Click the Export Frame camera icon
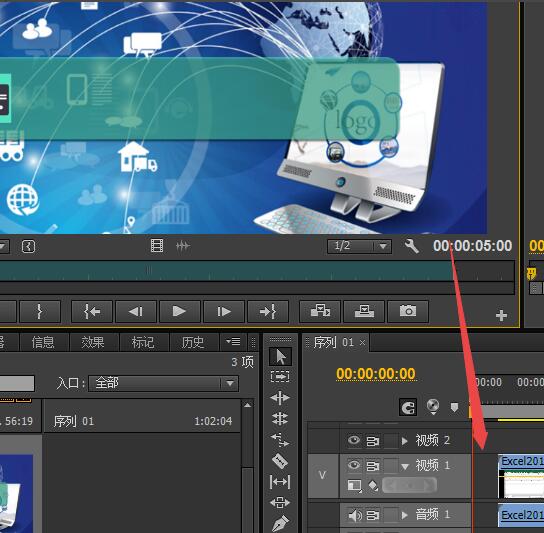The image size is (544, 533). click(408, 311)
